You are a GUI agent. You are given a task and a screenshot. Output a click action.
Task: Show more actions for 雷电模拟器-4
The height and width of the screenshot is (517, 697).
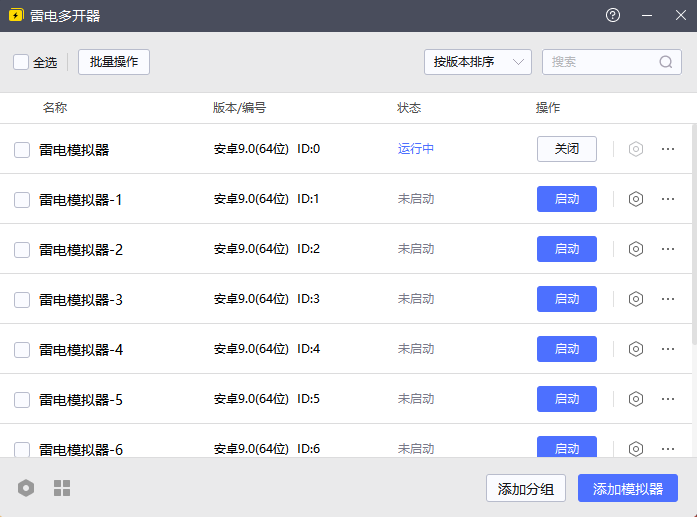[668, 349]
